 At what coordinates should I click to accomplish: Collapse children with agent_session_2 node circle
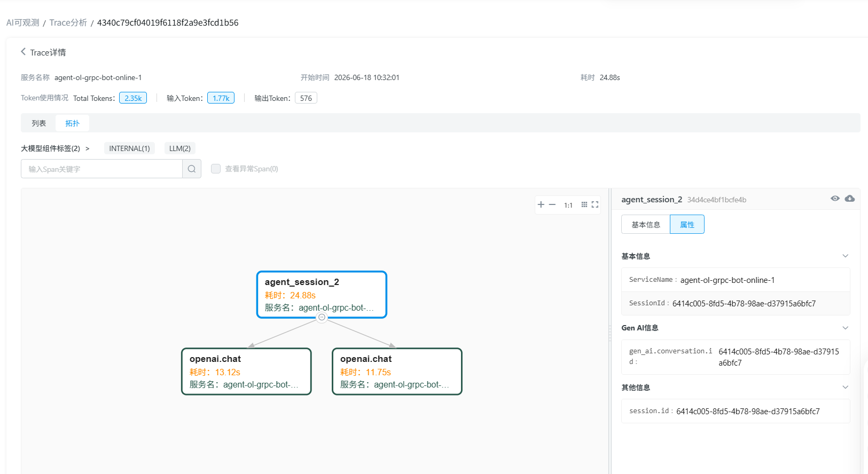(x=322, y=317)
